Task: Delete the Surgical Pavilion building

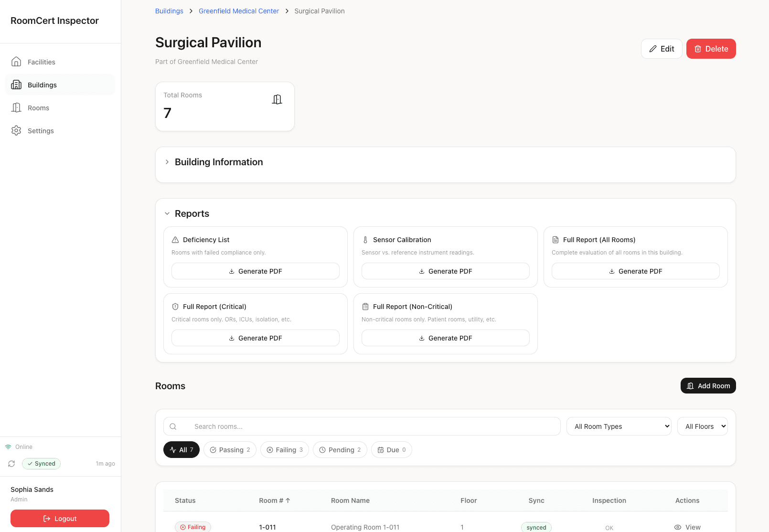Action: (x=711, y=49)
